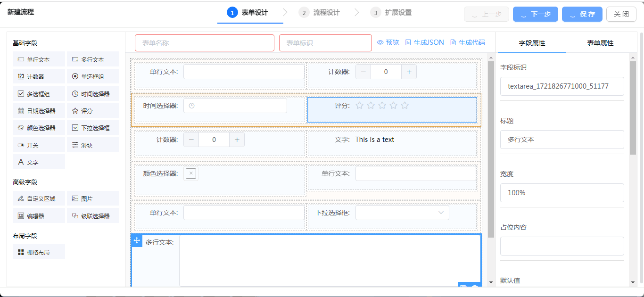Add a 多行文本 field from the palette
644x297 pixels.
(x=93, y=59)
